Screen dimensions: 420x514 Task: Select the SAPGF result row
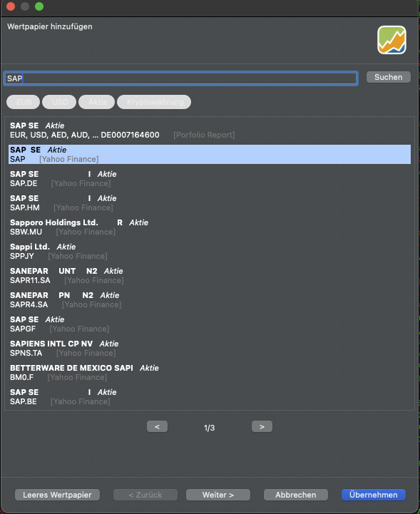(x=210, y=324)
